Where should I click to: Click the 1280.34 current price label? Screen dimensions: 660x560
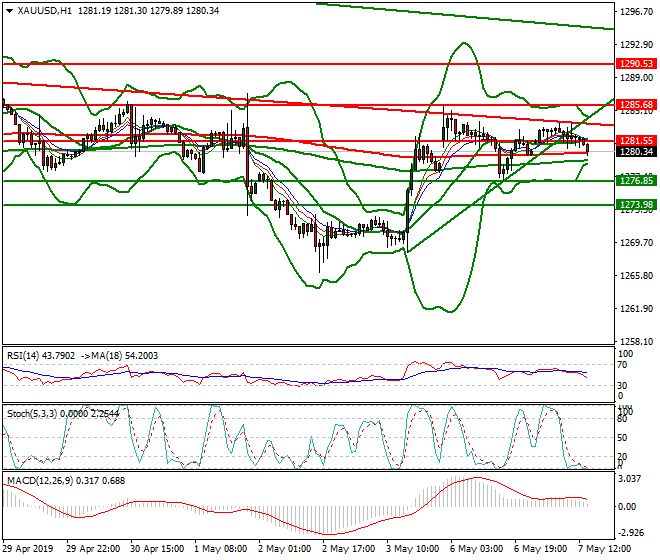coord(636,152)
